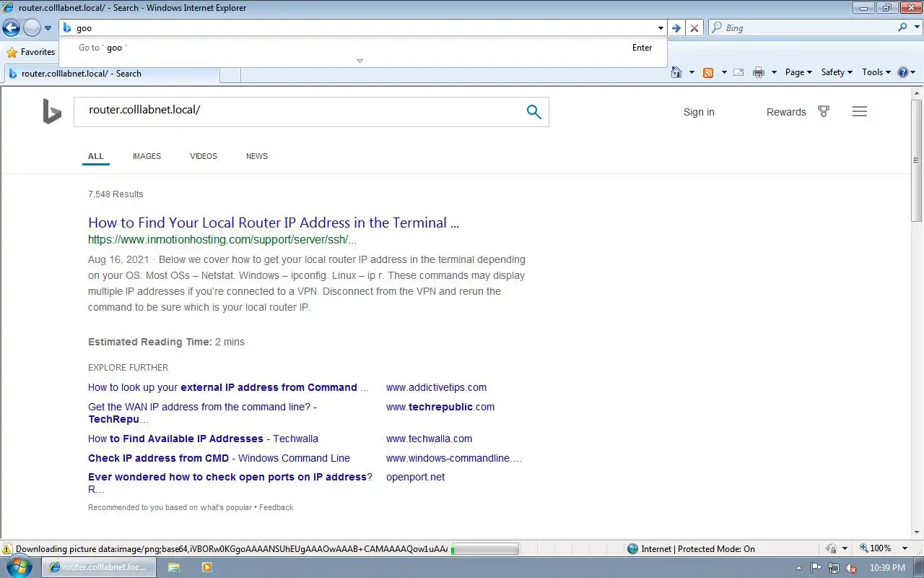Screen dimensions: 924x578
Task: Show hidden tray icons arrow
Action: tap(798, 568)
